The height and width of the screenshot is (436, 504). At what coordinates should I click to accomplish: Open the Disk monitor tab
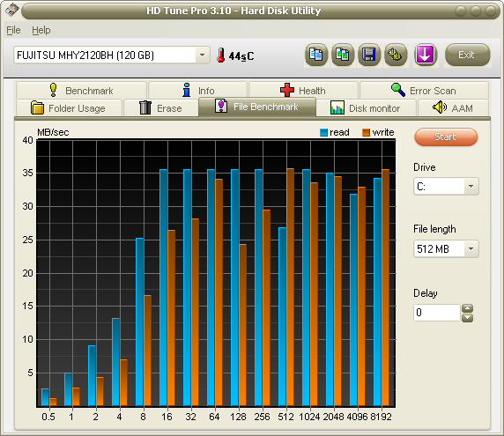[x=366, y=108]
